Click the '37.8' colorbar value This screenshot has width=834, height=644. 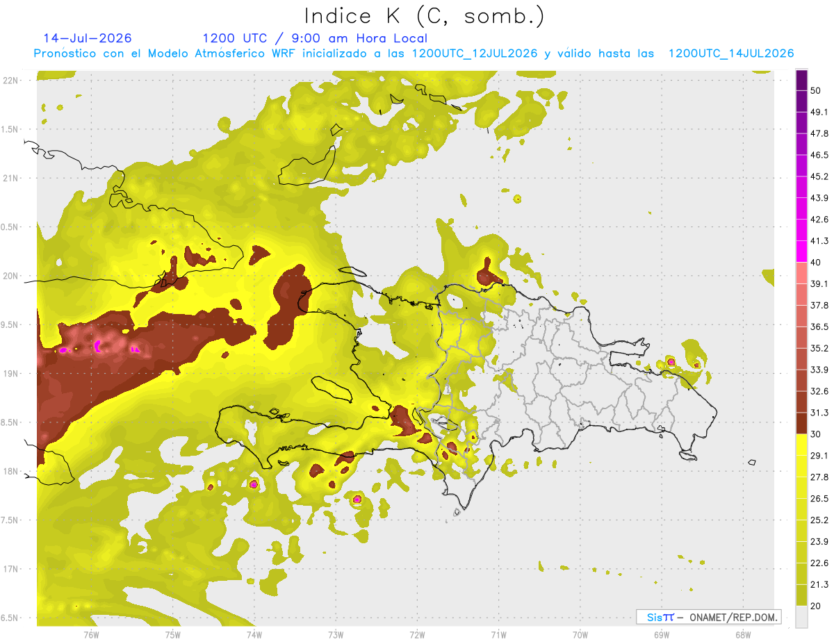pos(819,305)
